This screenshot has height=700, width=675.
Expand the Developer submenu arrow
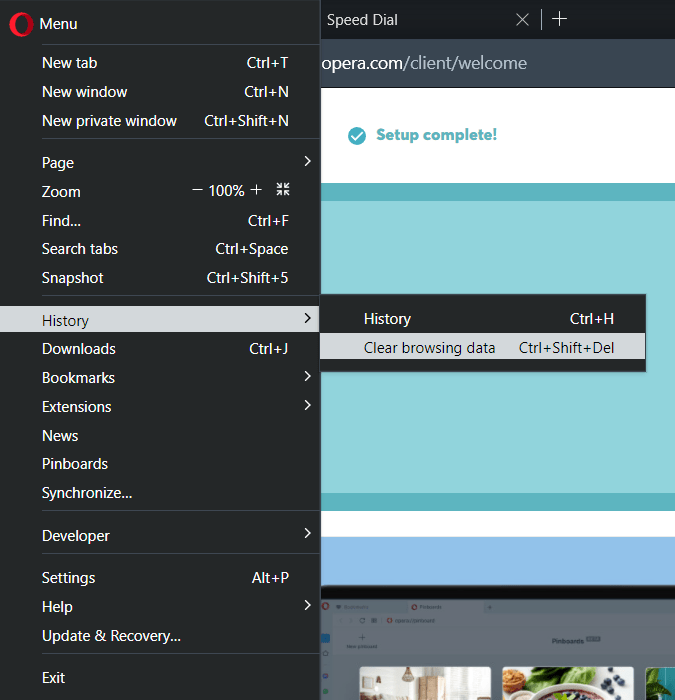[x=307, y=533]
